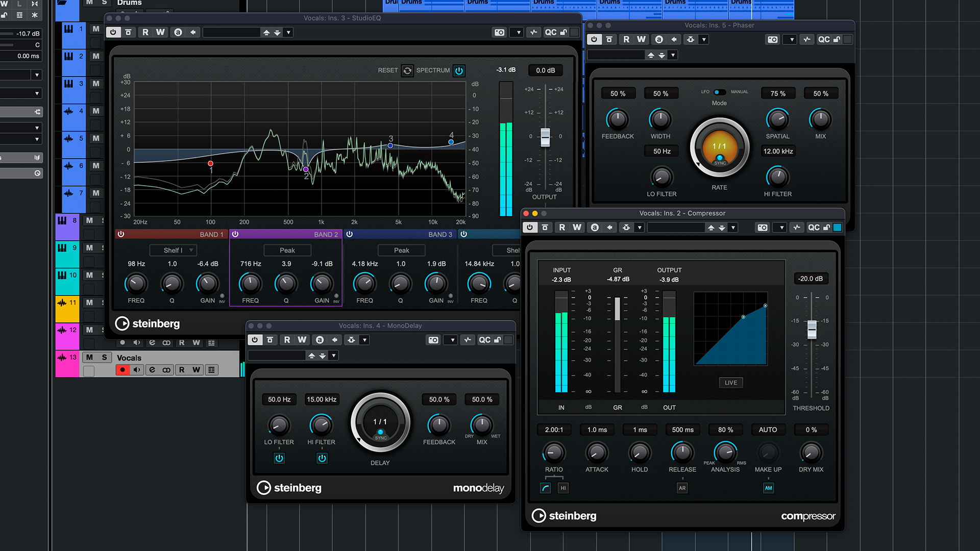This screenshot has width=980, height=551.
Task: Toggle the StudioEQ Spectrum display power button
Action: tap(459, 70)
